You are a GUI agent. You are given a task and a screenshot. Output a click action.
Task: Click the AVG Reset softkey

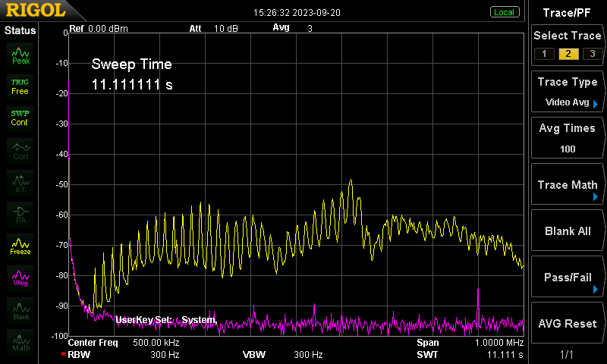(567, 323)
